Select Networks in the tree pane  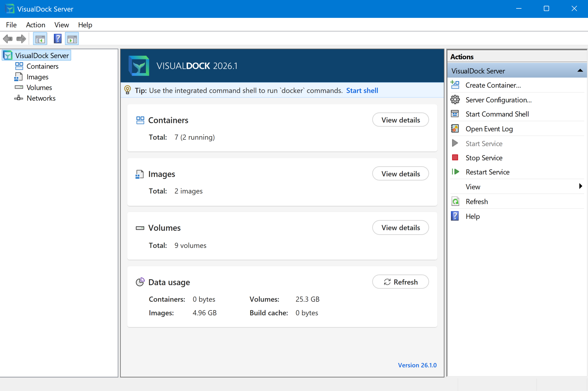coord(41,98)
